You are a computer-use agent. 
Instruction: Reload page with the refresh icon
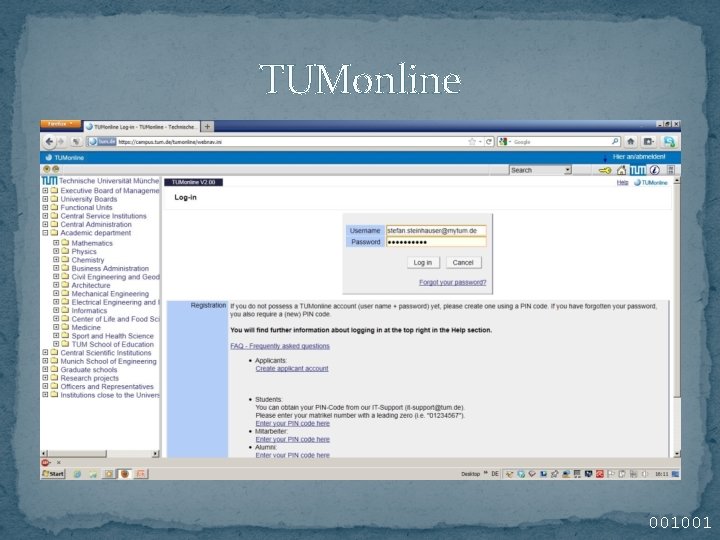tap(489, 142)
